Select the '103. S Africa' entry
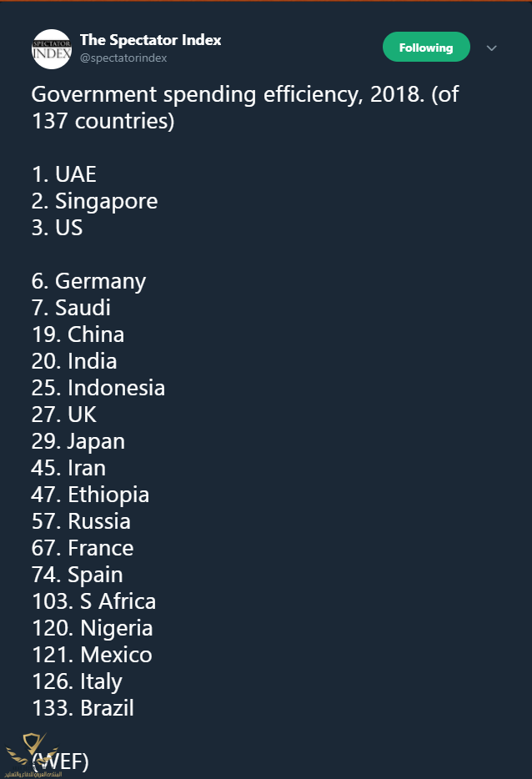The width and height of the screenshot is (532, 779). (x=94, y=601)
